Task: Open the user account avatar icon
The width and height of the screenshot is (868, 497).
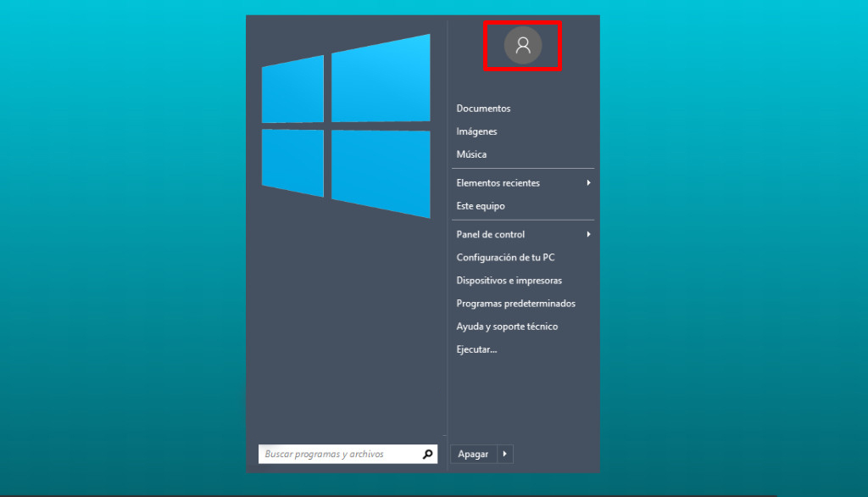Action: point(522,46)
